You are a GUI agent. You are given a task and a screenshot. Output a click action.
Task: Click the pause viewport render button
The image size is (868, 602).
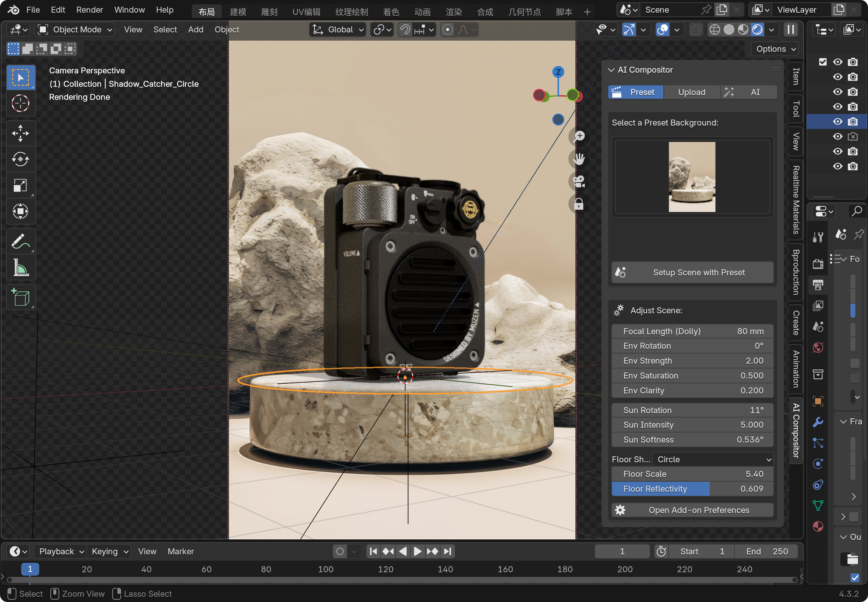click(x=790, y=29)
